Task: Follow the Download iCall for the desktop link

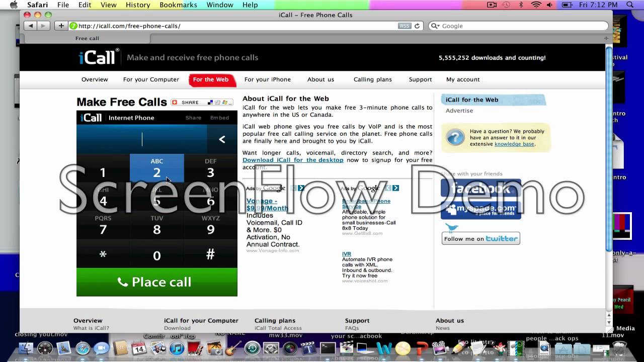Action: click(293, 160)
